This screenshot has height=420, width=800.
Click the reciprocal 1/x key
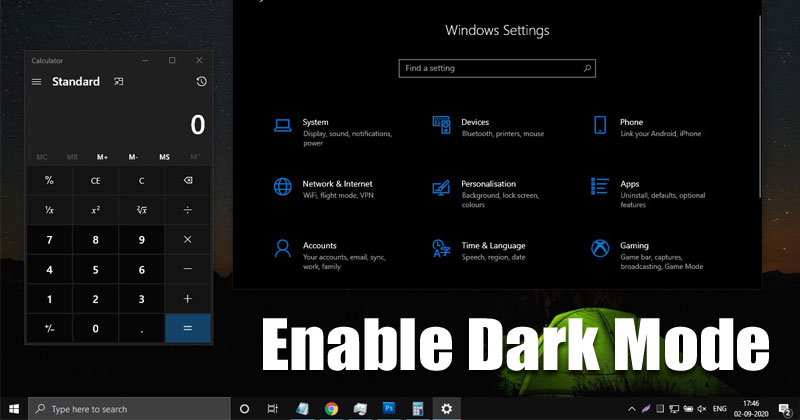[49, 210]
